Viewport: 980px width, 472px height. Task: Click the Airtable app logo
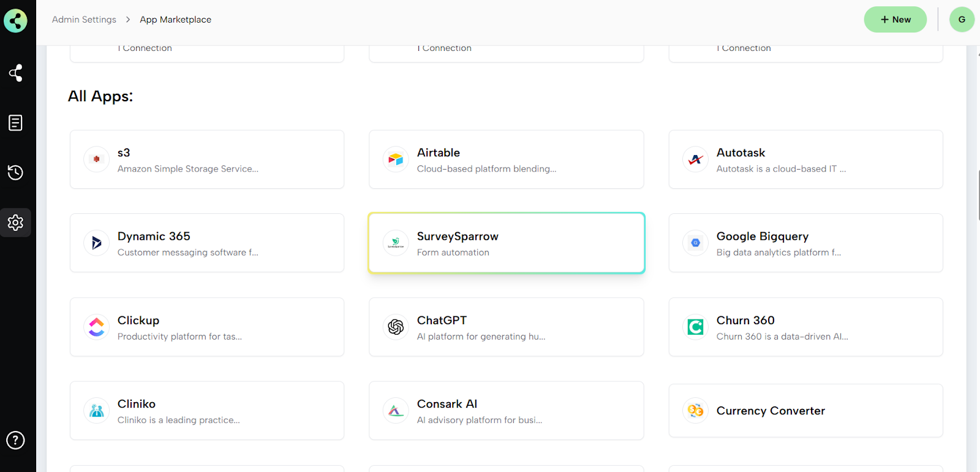(396, 159)
